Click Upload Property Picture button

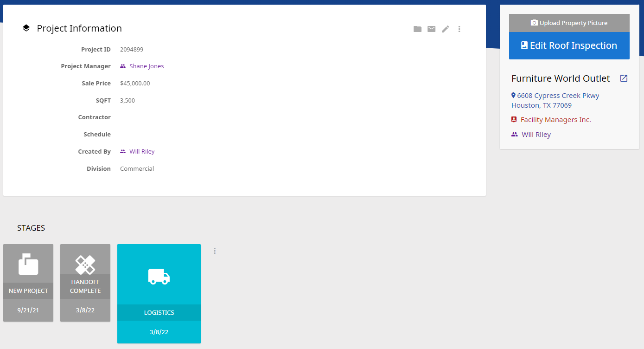[569, 23]
